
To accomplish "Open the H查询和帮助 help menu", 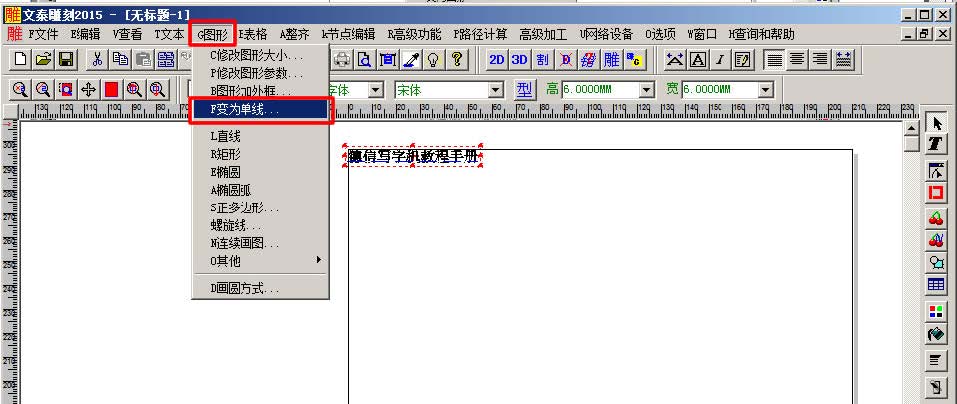I will pos(762,34).
